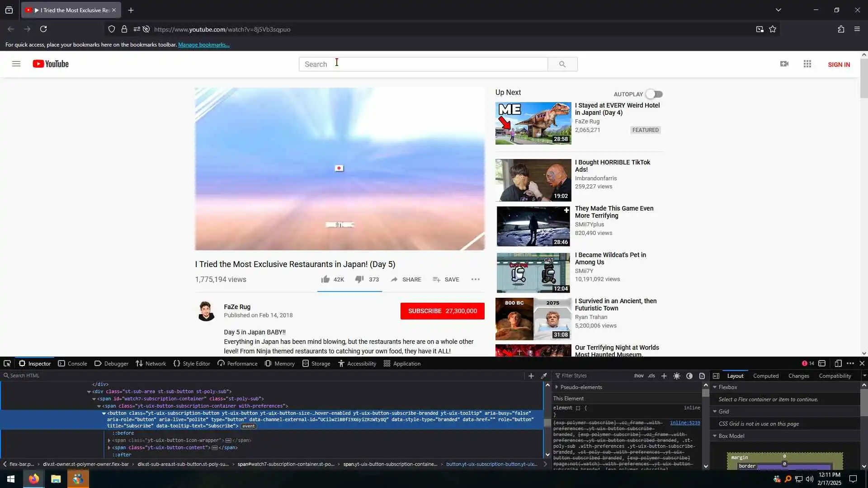Click the red SUBSCRIBE button
Image resolution: width=868 pixels, height=488 pixels.
pos(442,311)
